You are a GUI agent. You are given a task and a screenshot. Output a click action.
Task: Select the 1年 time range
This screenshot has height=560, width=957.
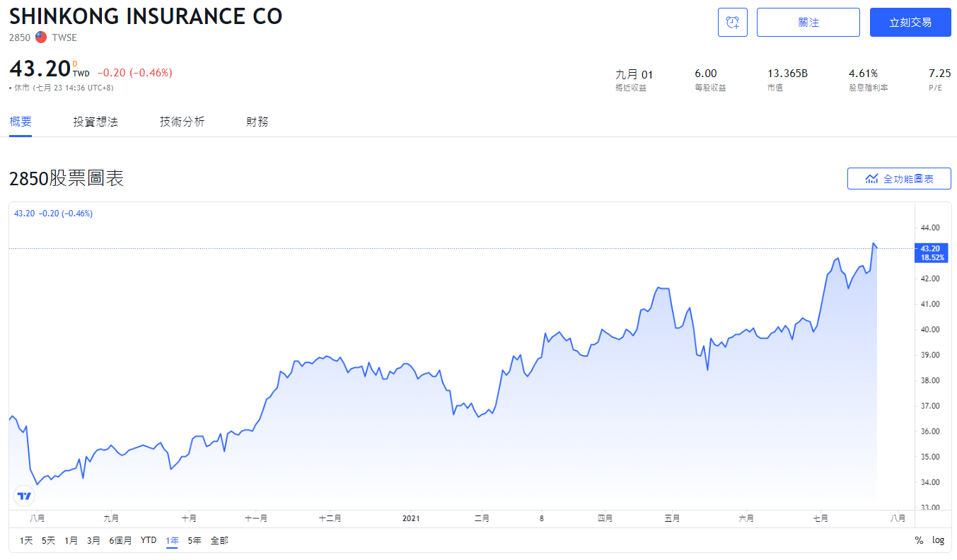click(172, 540)
